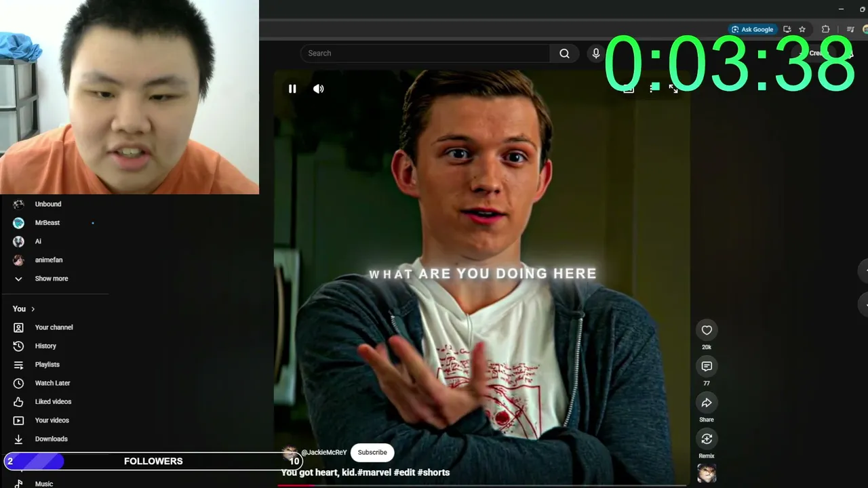Bookmark this page with star icon
This screenshot has width=868, height=488.
click(x=802, y=29)
